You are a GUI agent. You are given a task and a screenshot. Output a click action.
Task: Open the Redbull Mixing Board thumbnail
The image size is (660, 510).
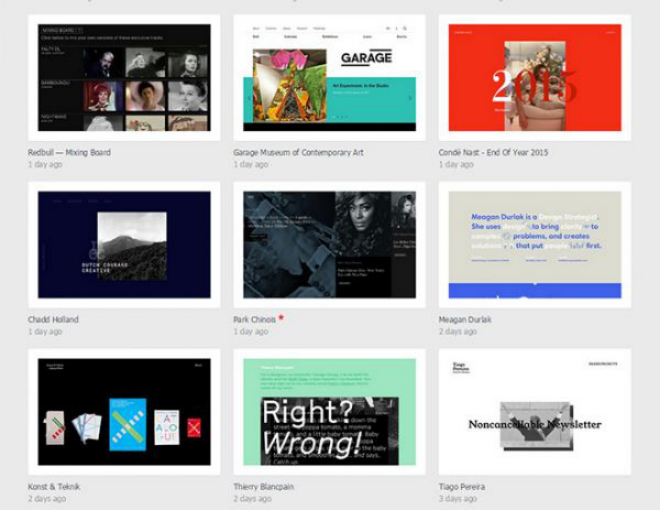pyautogui.click(x=124, y=78)
